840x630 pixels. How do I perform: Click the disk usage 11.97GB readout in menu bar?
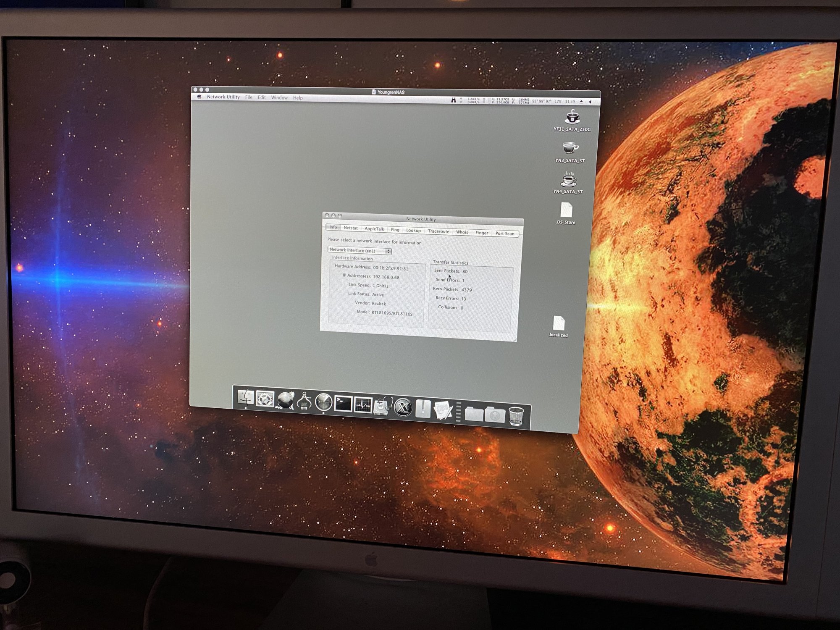pyautogui.click(x=500, y=101)
